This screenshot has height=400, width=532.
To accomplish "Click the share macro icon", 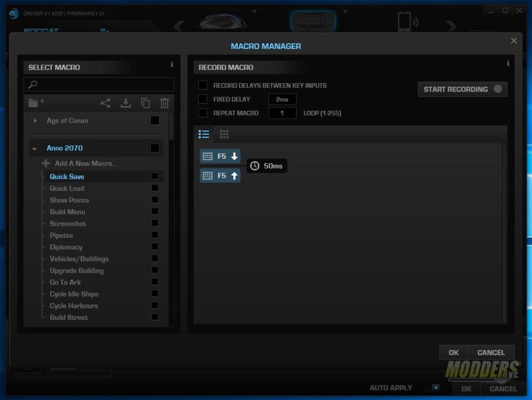I will tap(105, 103).
